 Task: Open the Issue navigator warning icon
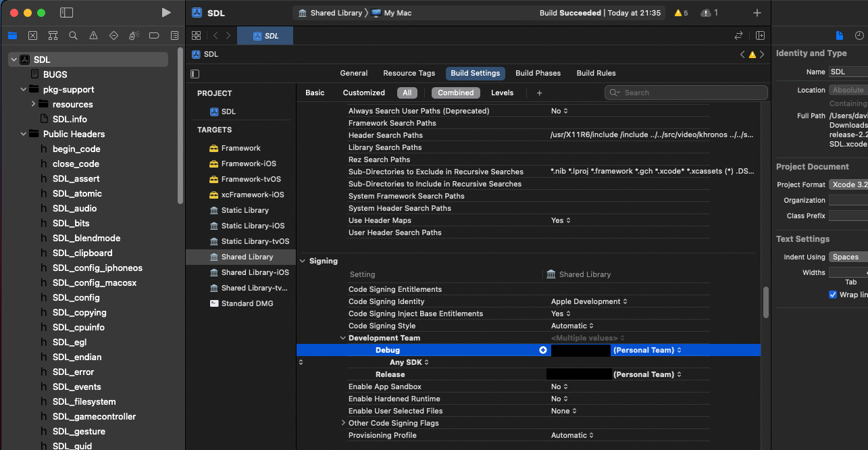point(93,36)
